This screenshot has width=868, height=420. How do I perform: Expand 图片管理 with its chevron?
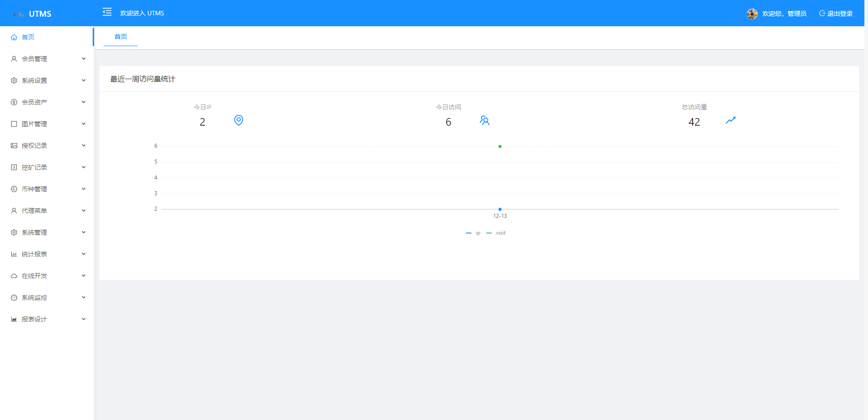84,124
